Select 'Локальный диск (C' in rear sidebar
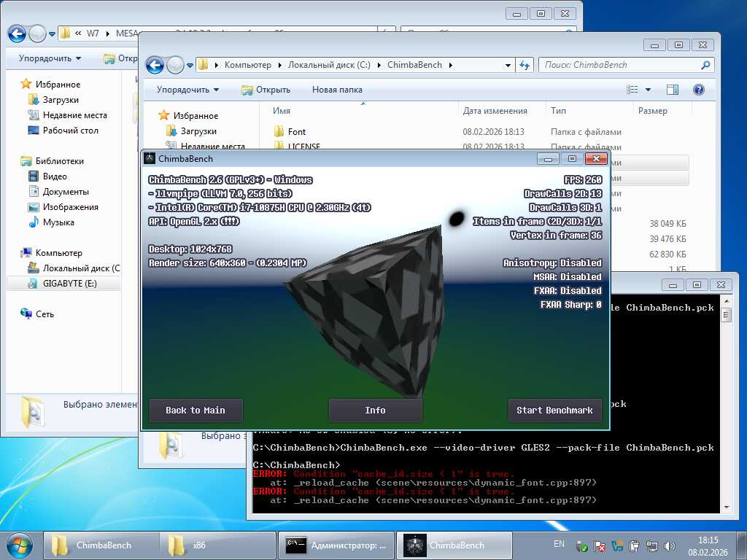This screenshot has height=560, width=747. pos(81,268)
